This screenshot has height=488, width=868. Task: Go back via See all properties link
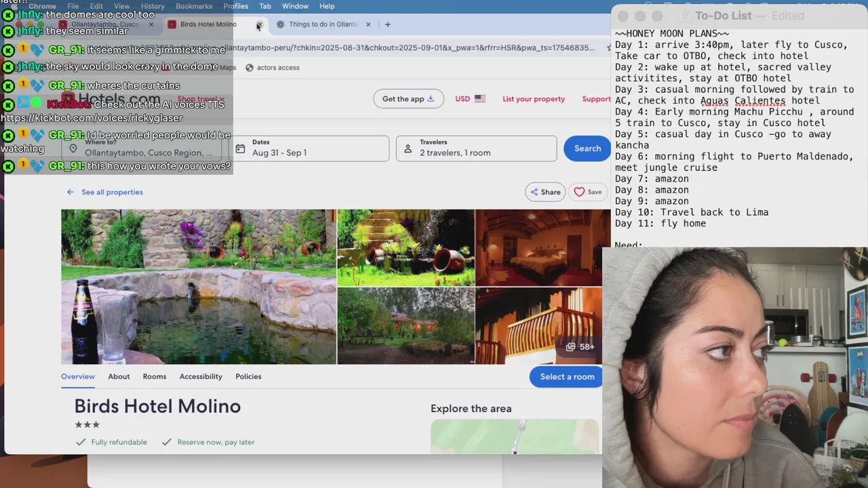pyautogui.click(x=112, y=192)
